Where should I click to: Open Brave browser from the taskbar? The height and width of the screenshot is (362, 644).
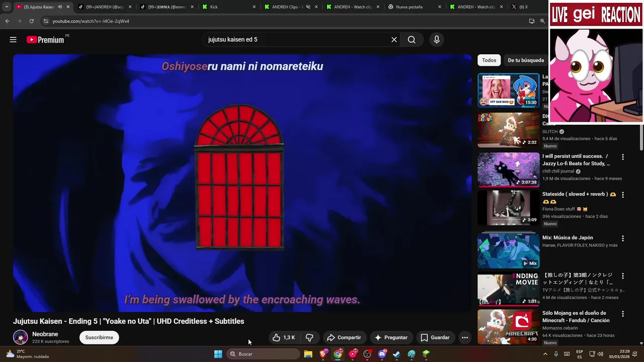coord(324,354)
